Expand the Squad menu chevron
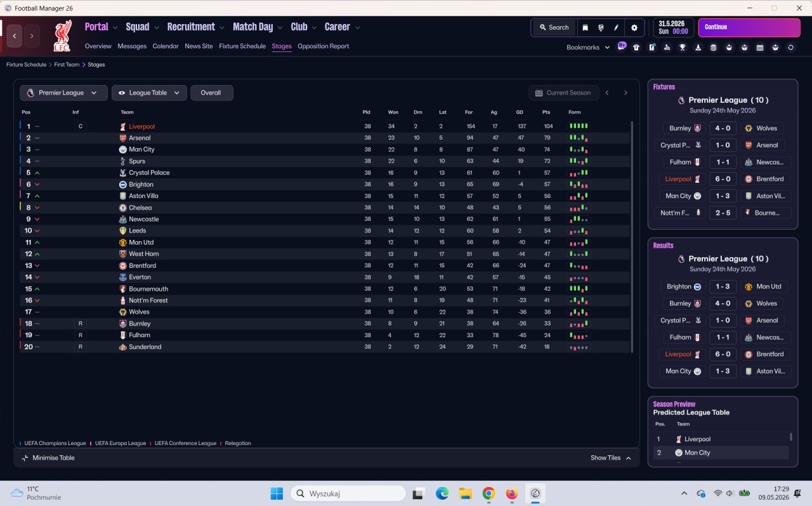The height and width of the screenshot is (506, 812). point(156,27)
